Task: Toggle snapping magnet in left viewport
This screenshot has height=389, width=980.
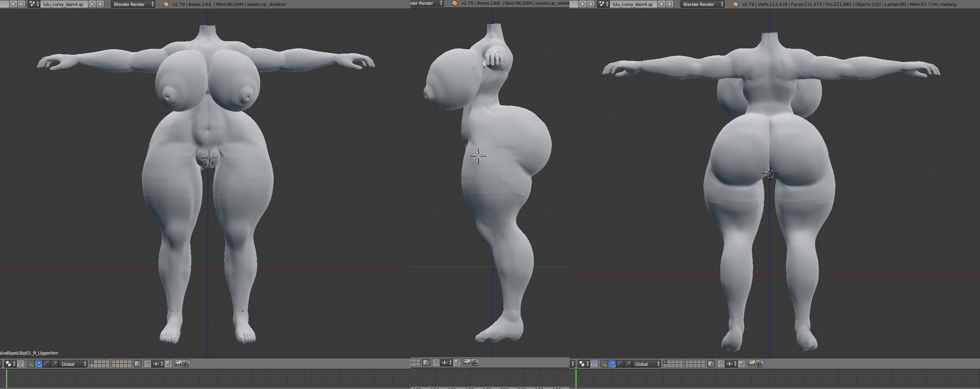Action: (x=148, y=364)
